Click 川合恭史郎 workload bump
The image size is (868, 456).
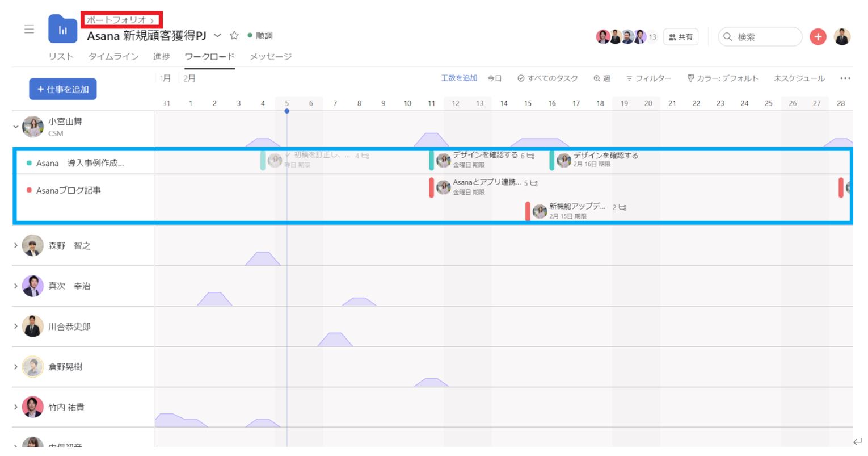pyautogui.click(x=335, y=340)
